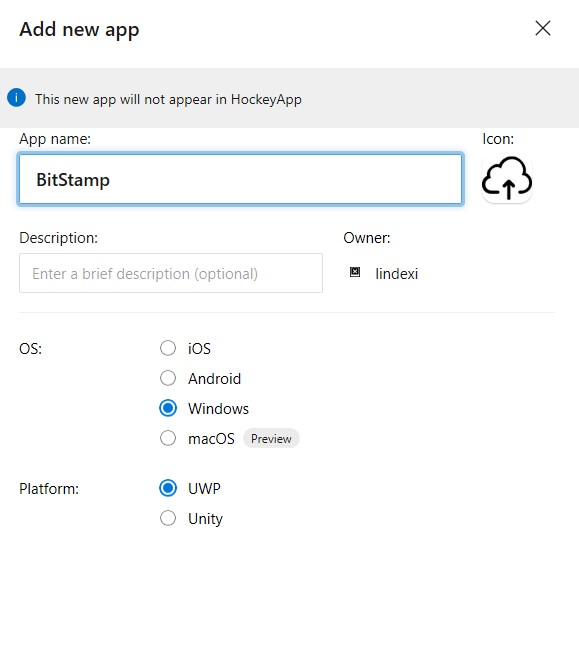Pick the macOS radio button
The width and height of the screenshot is (579, 653).
pos(168,438)
